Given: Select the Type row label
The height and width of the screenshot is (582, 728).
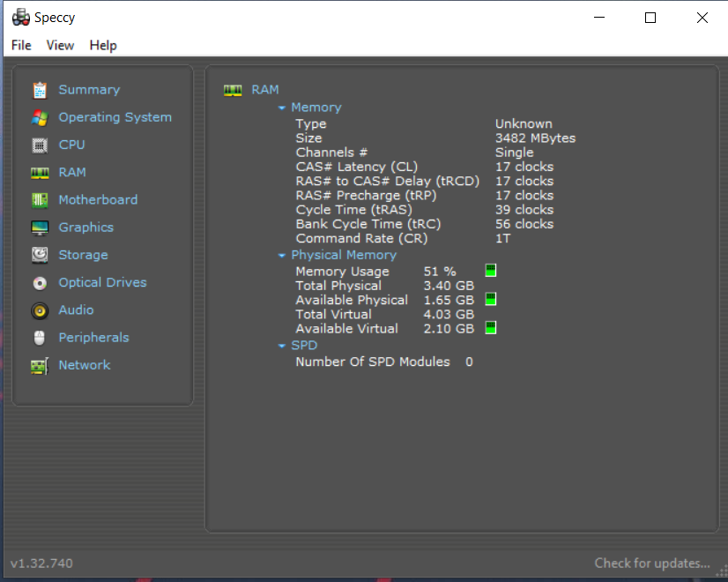Looking at the screenshot, I should [311, 124].
